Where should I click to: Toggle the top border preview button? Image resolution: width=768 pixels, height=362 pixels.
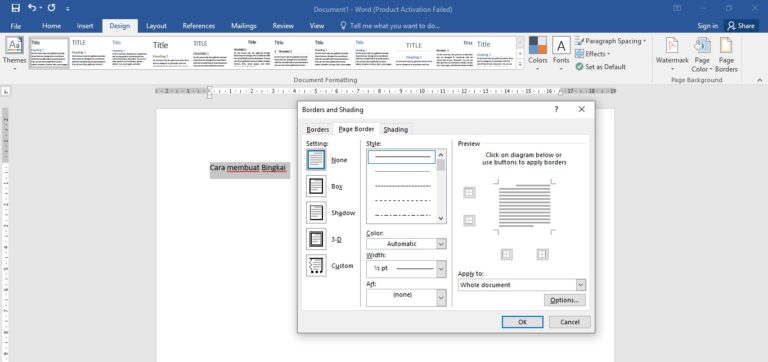pyautogui.click(x=469, y=193)
